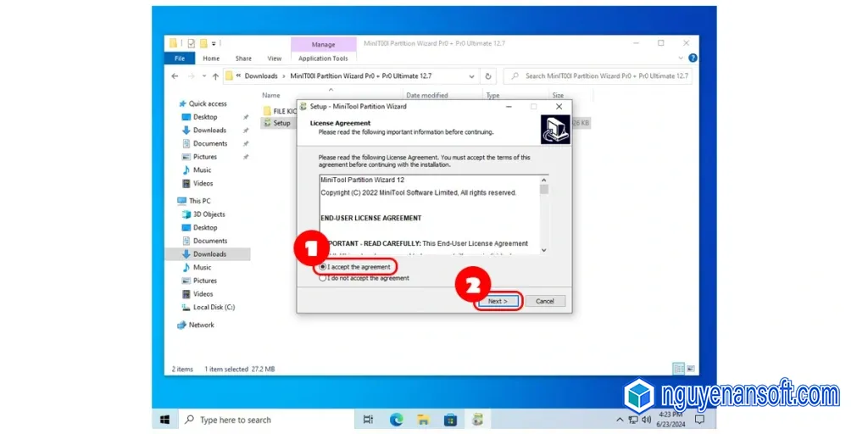This screenshot has height=434, width=868.
Task: Select the FILE KIC folder in file list
Action: (280, 111)
